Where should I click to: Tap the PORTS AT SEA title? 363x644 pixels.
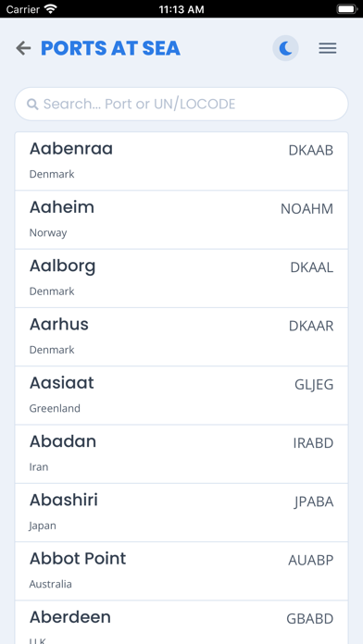click(x=110, y=48)
